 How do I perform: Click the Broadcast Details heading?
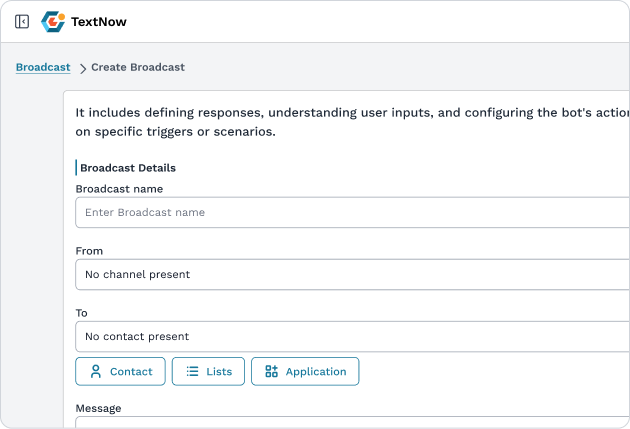coord(128,168)
